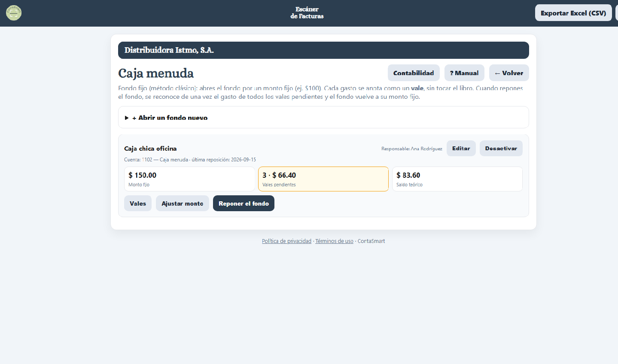Open the Términos de uso link
The image size is (618, 364).
(334, 241)
